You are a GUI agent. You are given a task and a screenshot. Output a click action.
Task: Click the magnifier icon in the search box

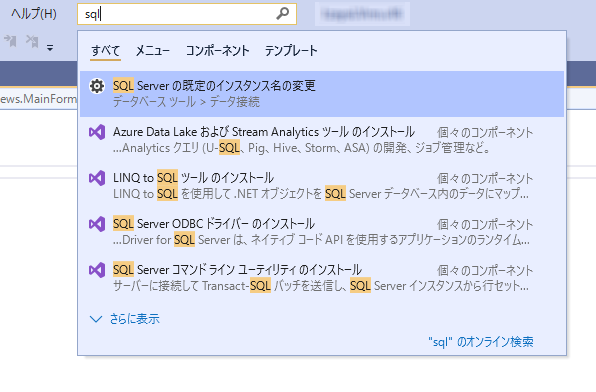(282, 14)
